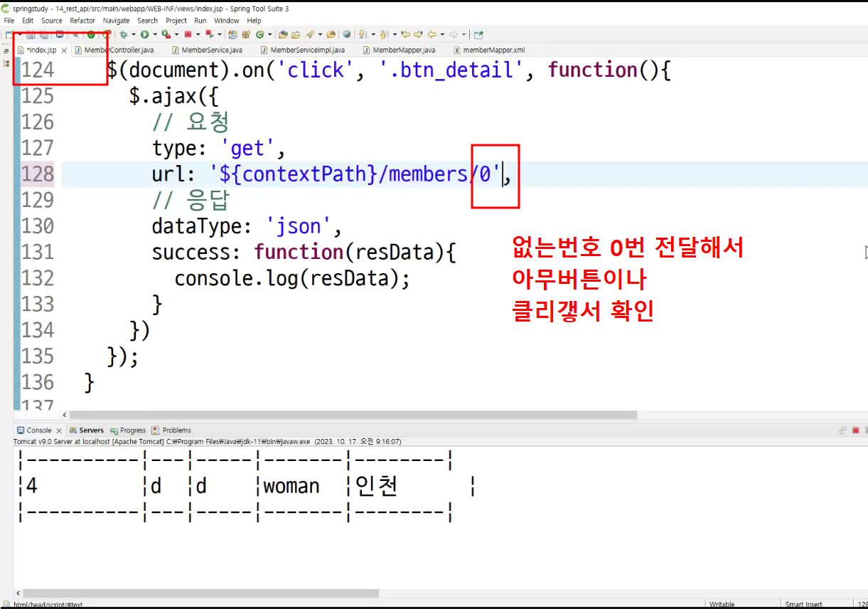This screenshot has height=609, width=868.
Task: Select the Console view tab
Action: [34, 430]
